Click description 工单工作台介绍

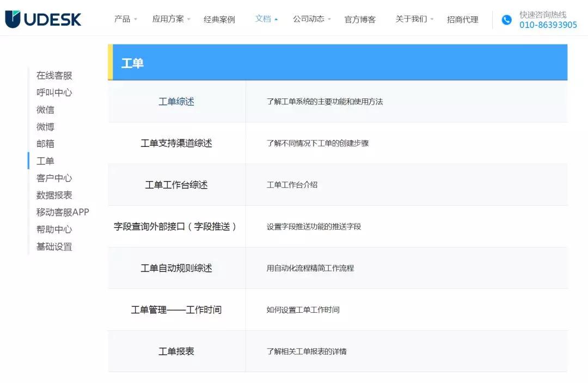point(292,185)
